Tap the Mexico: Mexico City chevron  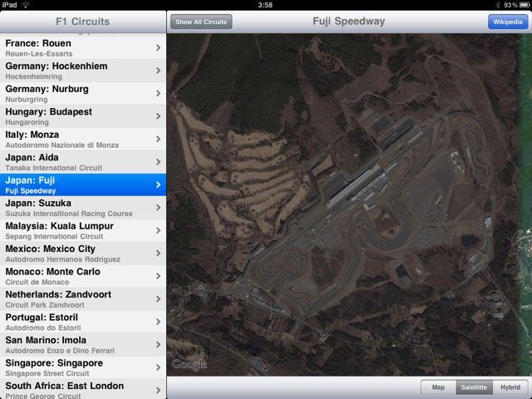[159, 254]
